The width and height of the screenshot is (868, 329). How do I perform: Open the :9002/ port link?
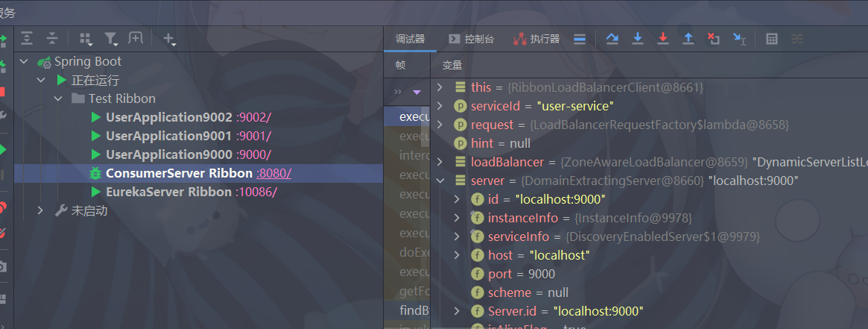click(253, 117)
